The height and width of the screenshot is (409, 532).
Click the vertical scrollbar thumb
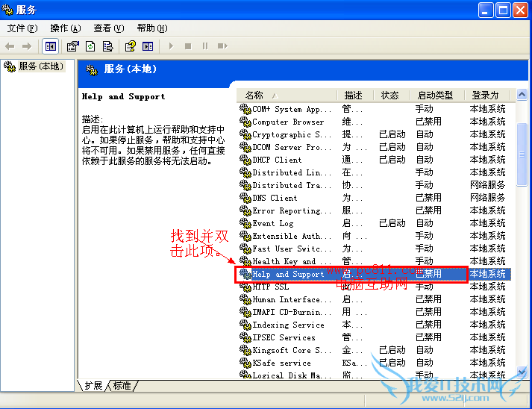click(x=522, y=154)
